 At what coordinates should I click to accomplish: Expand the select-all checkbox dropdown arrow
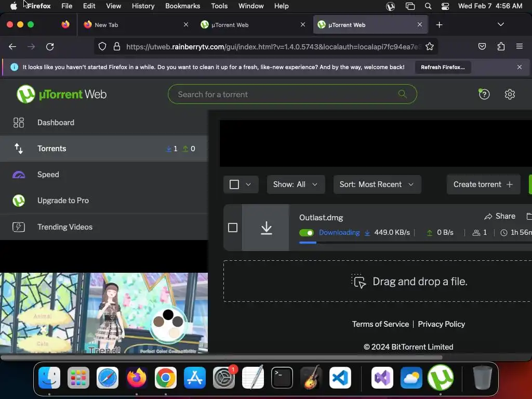(x=248, y=184)
